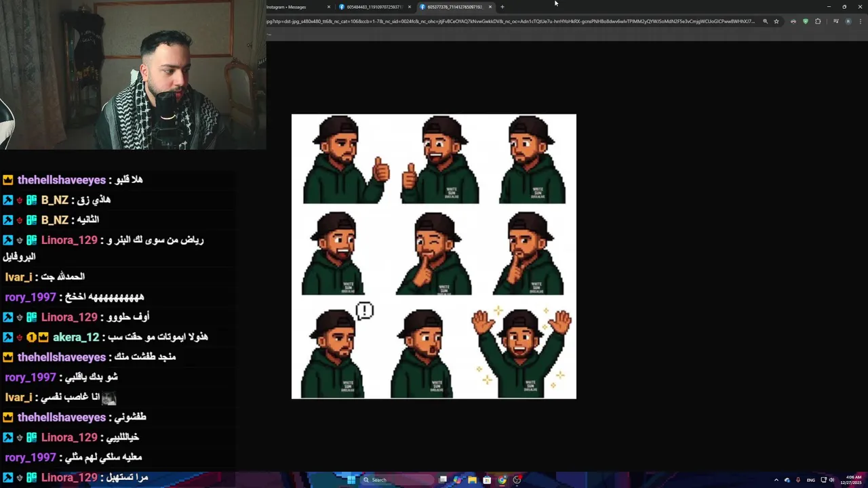The height and width of the screenshot is (488, 868).
Task: Switch to the Instagram Messages tab
Action: point(295,7)
